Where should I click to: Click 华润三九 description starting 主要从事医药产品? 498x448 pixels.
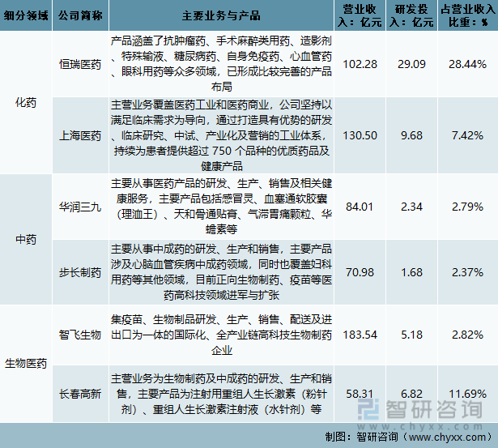[221, 207]
